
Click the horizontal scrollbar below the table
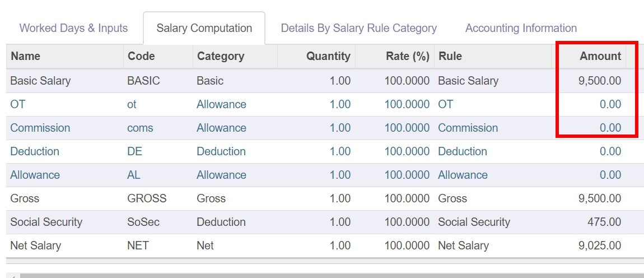coord(330,275)
